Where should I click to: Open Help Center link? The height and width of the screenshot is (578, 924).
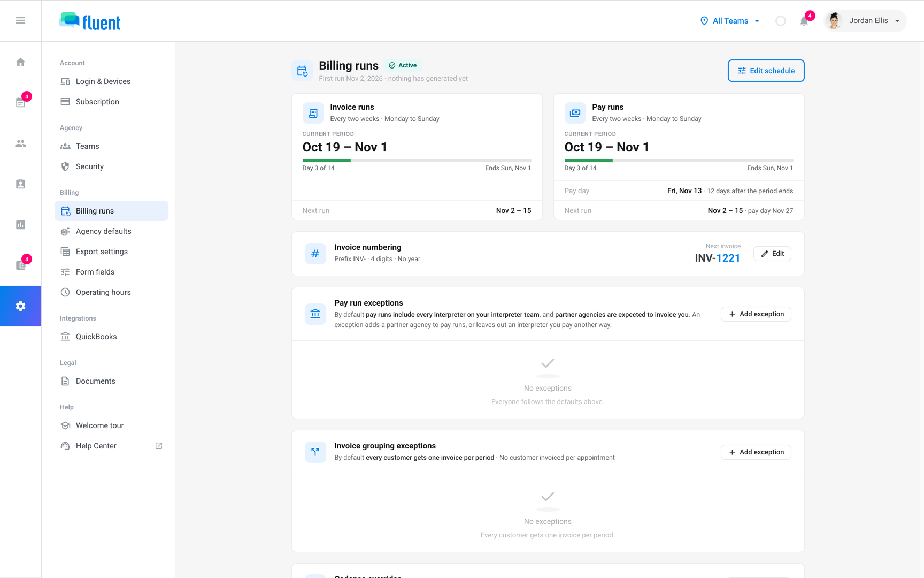tap(111, 446)
